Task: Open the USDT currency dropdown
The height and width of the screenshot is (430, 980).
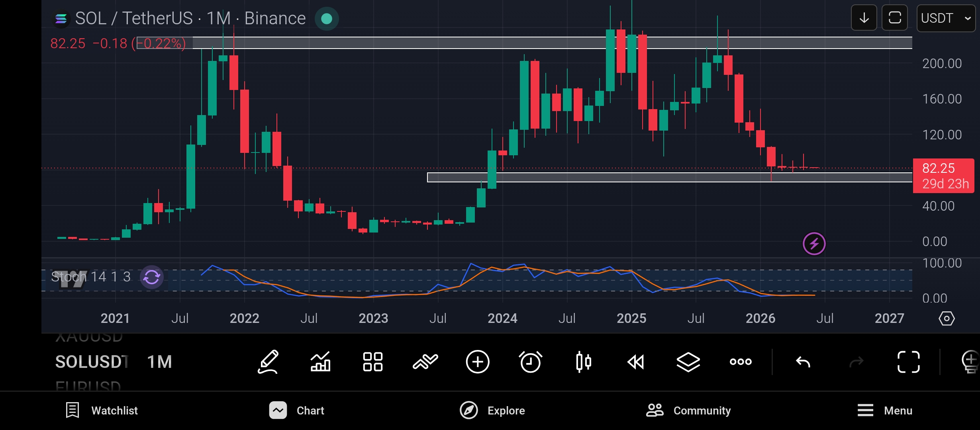Action: pyautogui.click(x=946, y=18)
